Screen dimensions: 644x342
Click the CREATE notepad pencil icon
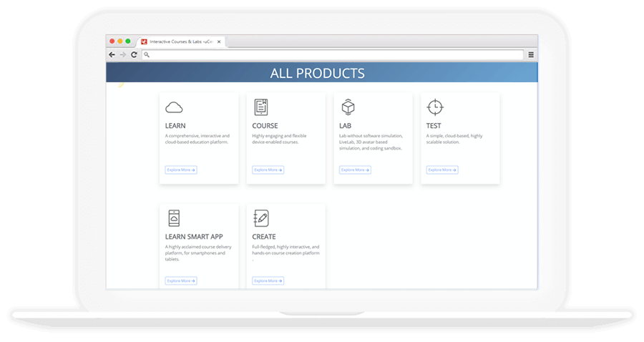(x=261, y=218)
